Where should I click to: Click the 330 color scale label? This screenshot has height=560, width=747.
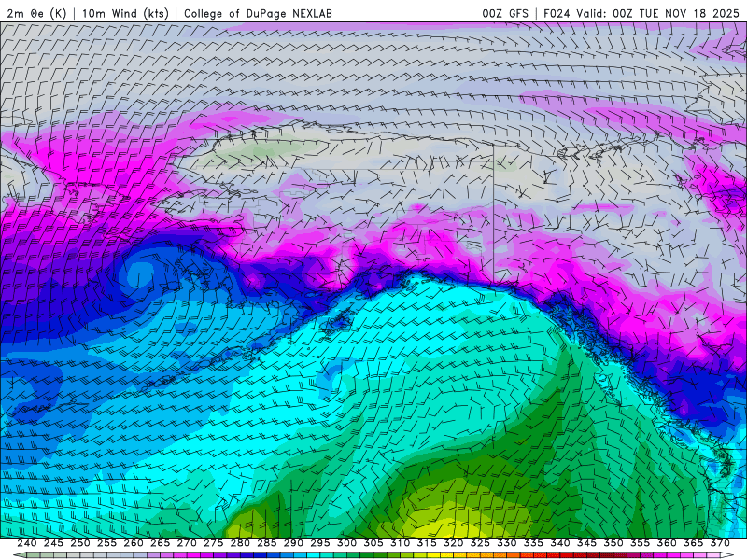coord(507,543)
